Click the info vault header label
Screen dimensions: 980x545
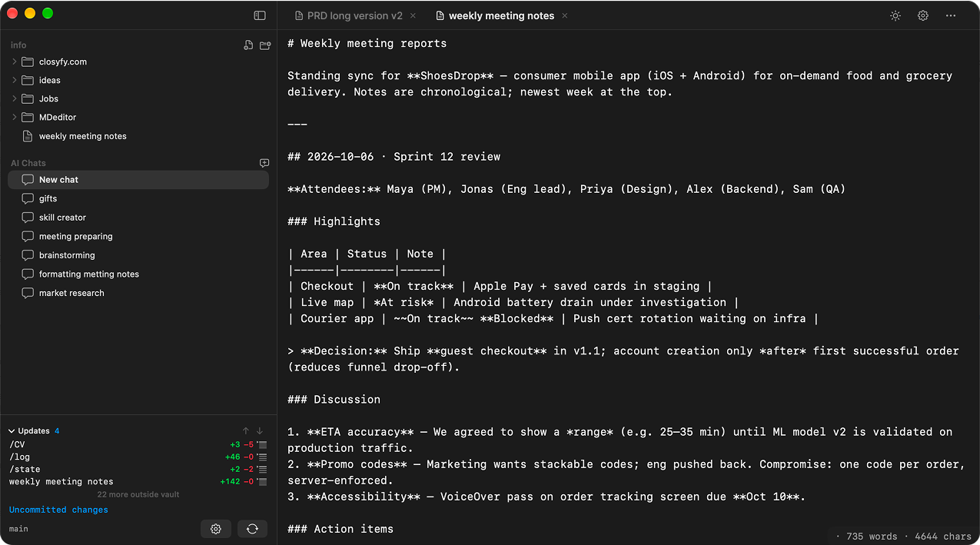point(18,45)
